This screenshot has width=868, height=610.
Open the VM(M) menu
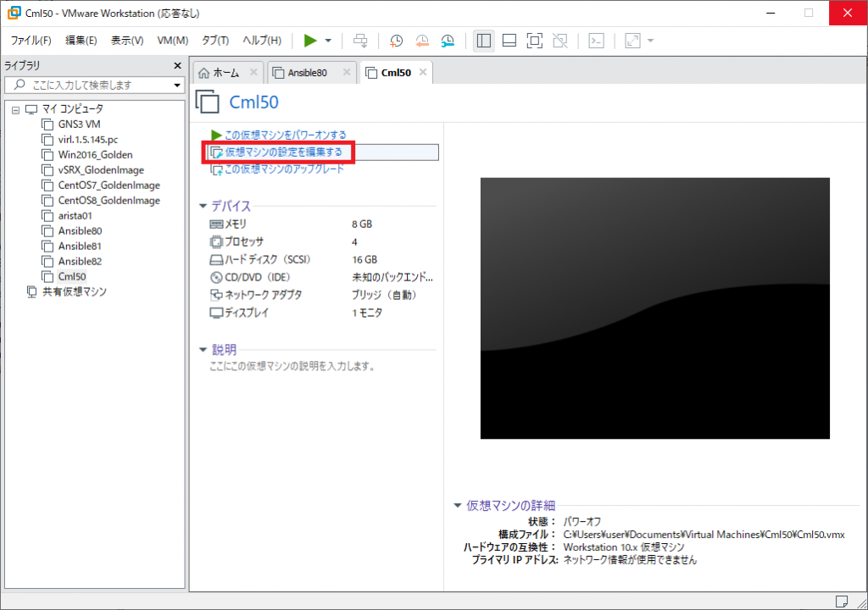172,40
